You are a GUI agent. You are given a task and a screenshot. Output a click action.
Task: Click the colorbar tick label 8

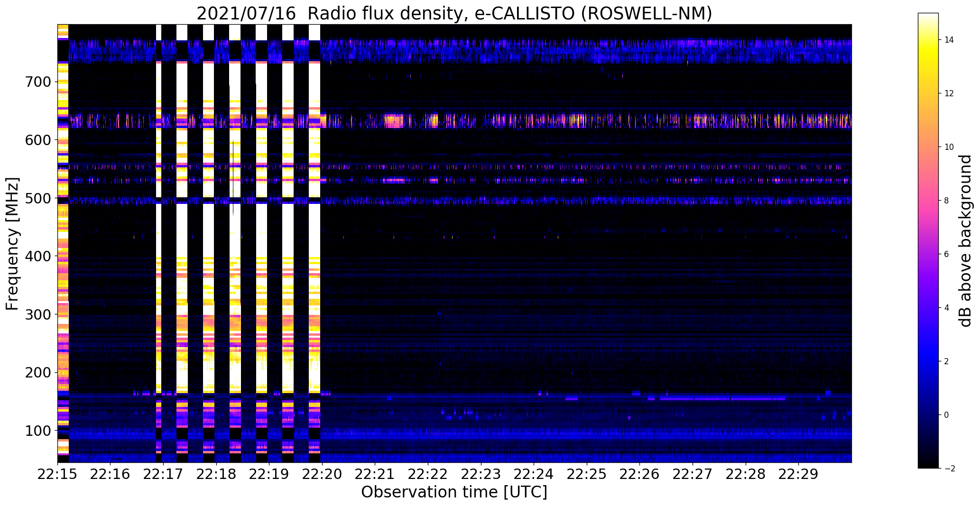(x=946, y=201)
